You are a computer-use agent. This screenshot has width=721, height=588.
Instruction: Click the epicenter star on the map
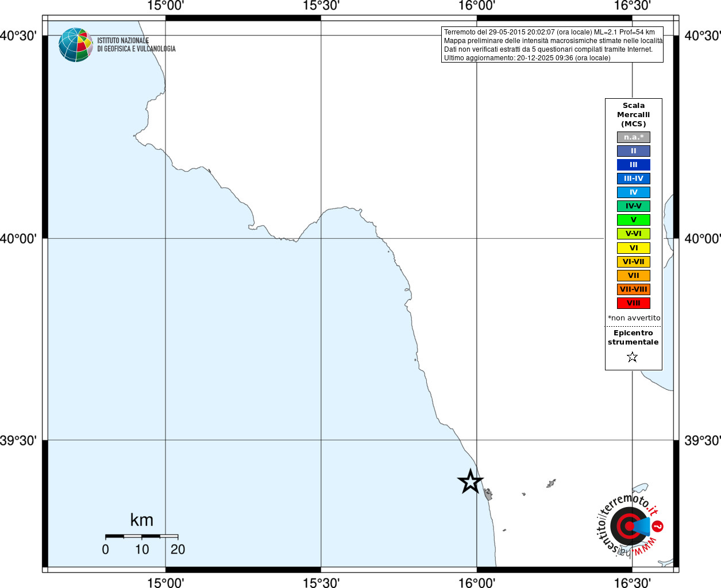(471, 481)
